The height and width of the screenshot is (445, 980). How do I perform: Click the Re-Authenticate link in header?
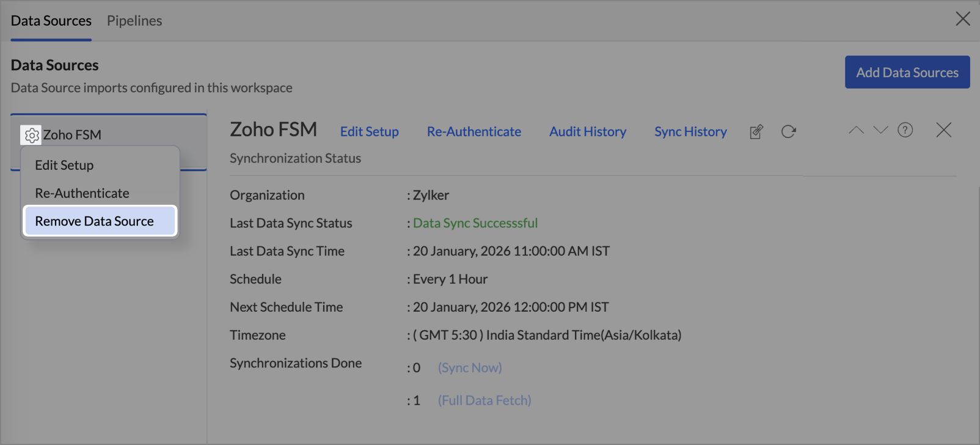(474, 131)
